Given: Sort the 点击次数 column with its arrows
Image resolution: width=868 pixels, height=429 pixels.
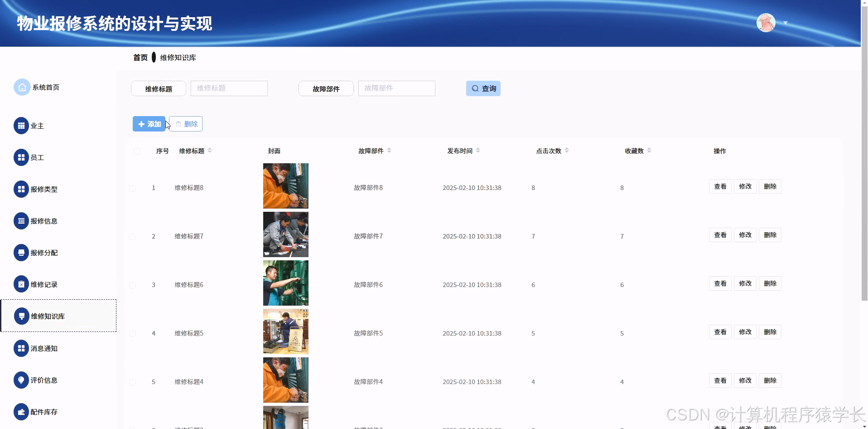Looking at the screenshot, I should (x=568, y=151).
